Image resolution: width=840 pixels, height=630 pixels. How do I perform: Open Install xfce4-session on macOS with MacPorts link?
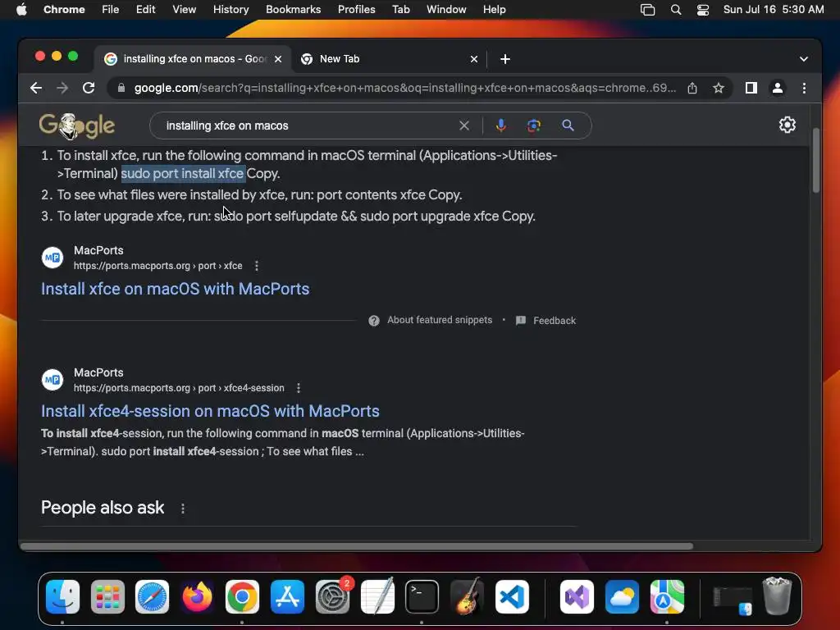(210, 411)
